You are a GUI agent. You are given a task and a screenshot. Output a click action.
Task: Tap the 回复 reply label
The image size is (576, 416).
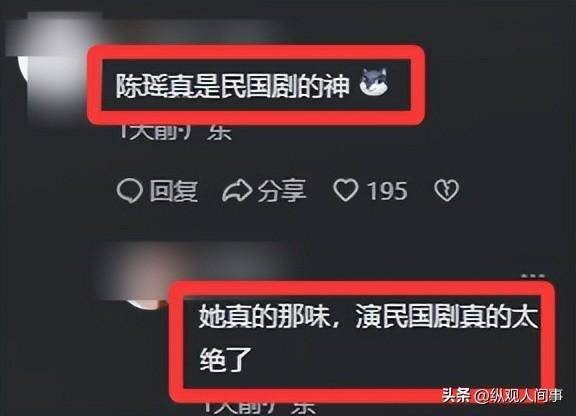(x=174, y=191)
